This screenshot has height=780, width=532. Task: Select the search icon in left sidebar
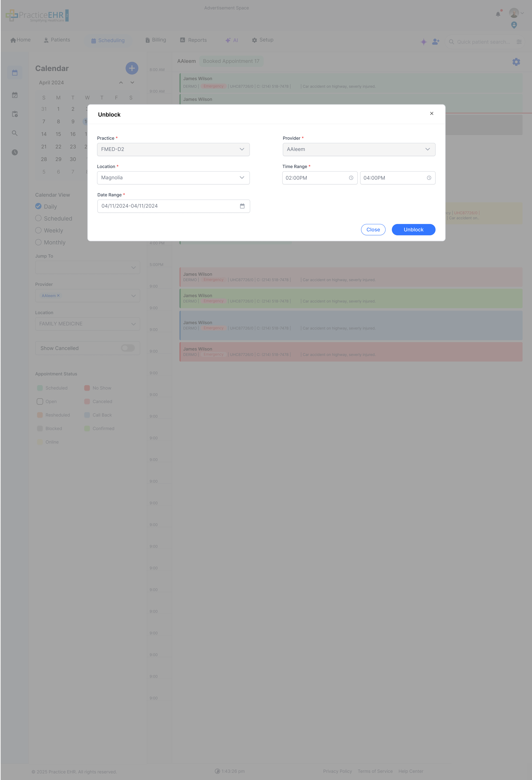pyautogui.click(x=15, y=133)
